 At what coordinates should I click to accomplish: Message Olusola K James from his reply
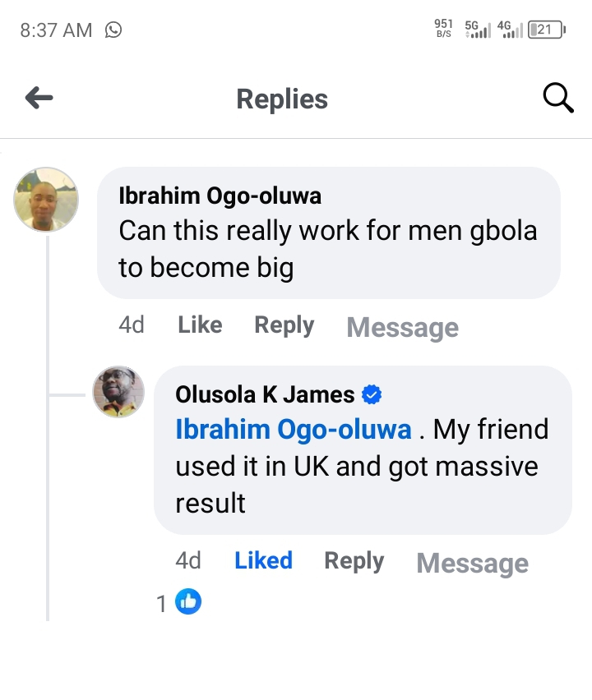point(472,563)
